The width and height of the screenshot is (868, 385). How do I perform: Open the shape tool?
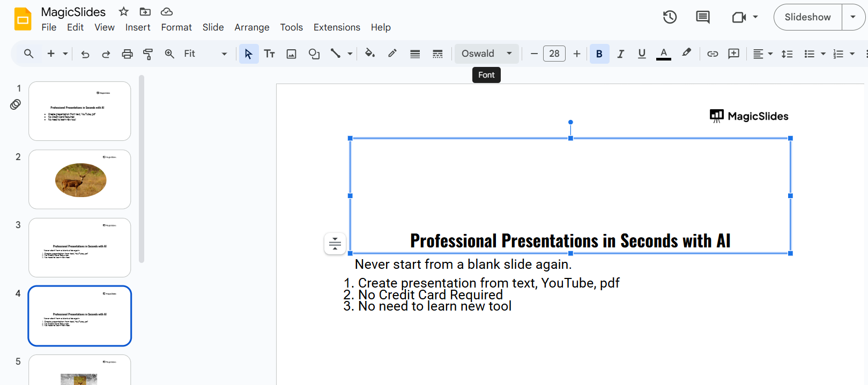coord(314,54)
